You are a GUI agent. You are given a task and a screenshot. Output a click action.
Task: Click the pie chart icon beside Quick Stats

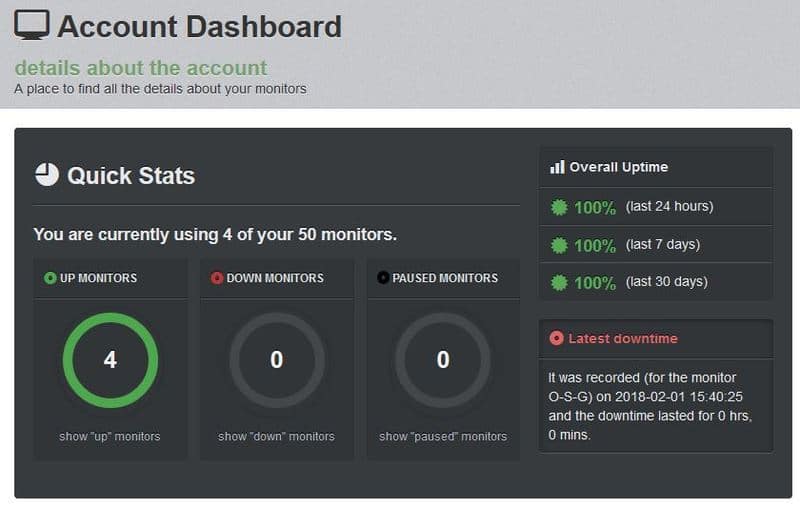click(x=47, y=175)
